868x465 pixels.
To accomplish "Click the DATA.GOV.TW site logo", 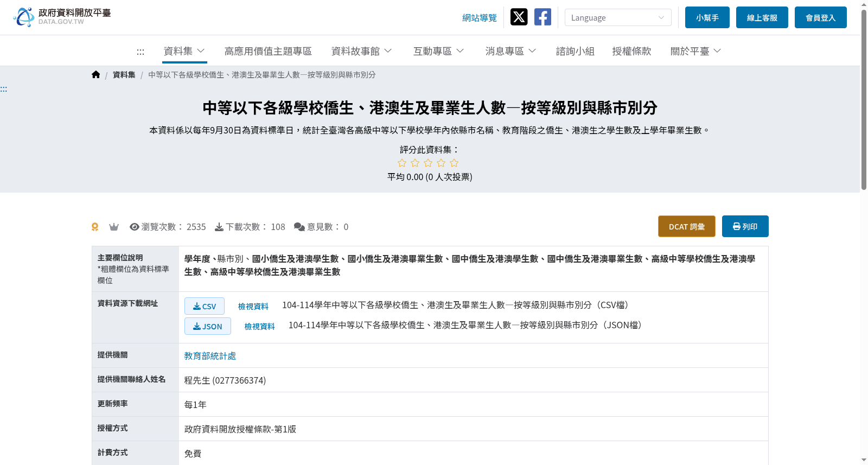I will pos(62,17).
